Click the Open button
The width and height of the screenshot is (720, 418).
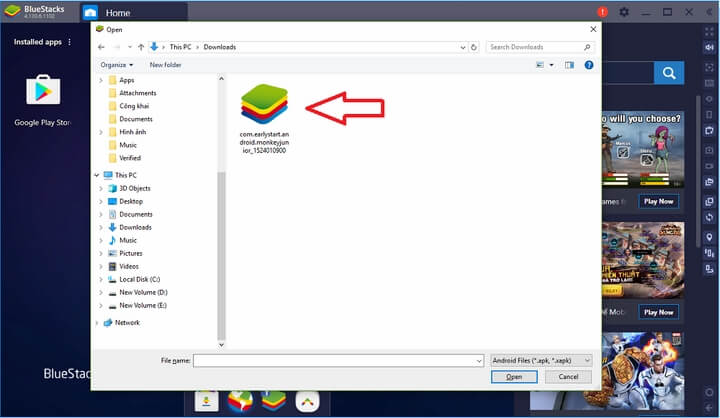513,377
